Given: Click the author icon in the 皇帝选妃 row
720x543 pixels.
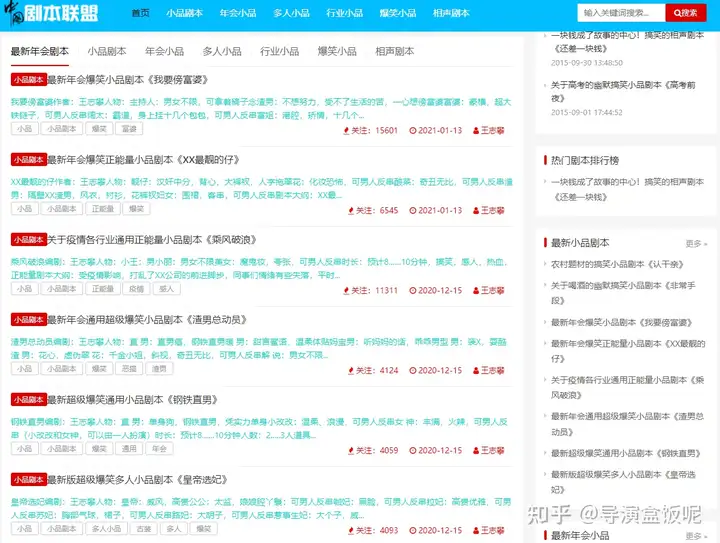Looking at the screenshot, I should [x=476, y=531].
